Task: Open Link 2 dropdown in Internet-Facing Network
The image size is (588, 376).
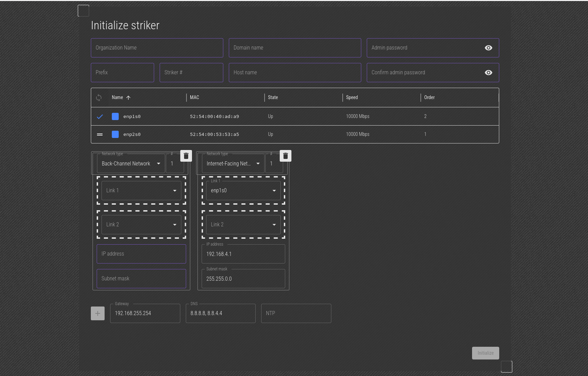Action: click(243, 225)
